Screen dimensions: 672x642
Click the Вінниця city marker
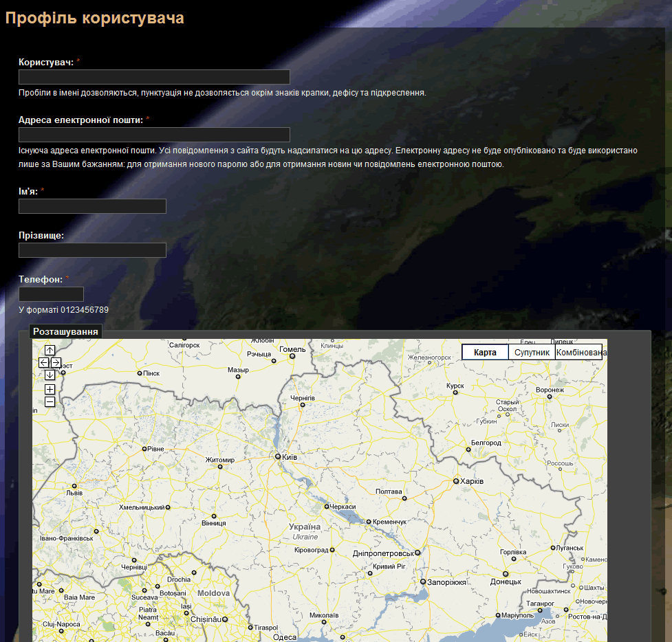(x=214, y=516)
